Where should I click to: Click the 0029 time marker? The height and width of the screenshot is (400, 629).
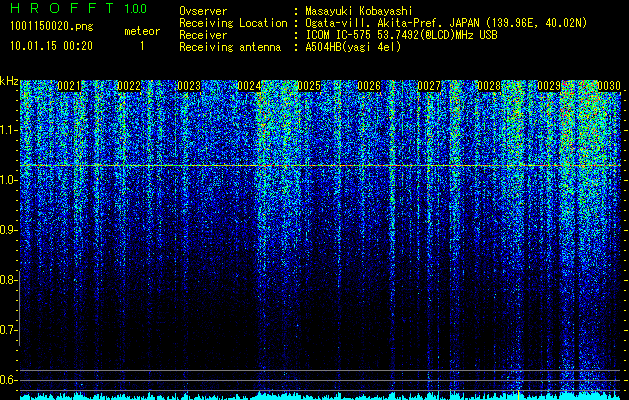tap(549, 86)
